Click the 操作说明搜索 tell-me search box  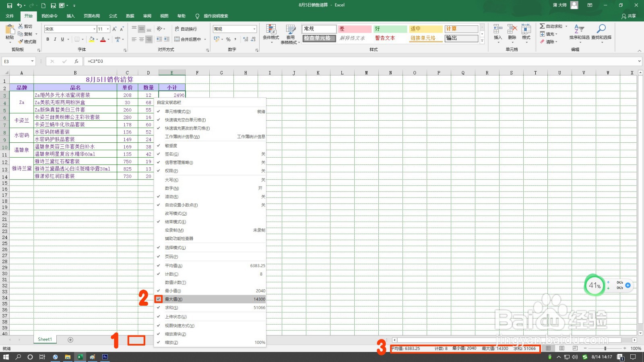coord(216,16)
